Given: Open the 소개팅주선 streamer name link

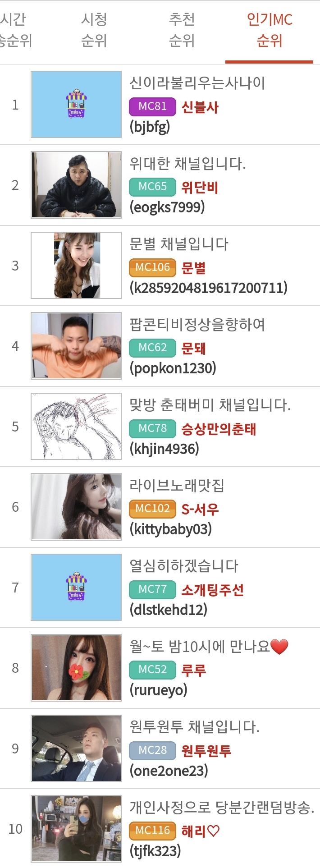Looking at the screenshot, I should click(212, 590).
